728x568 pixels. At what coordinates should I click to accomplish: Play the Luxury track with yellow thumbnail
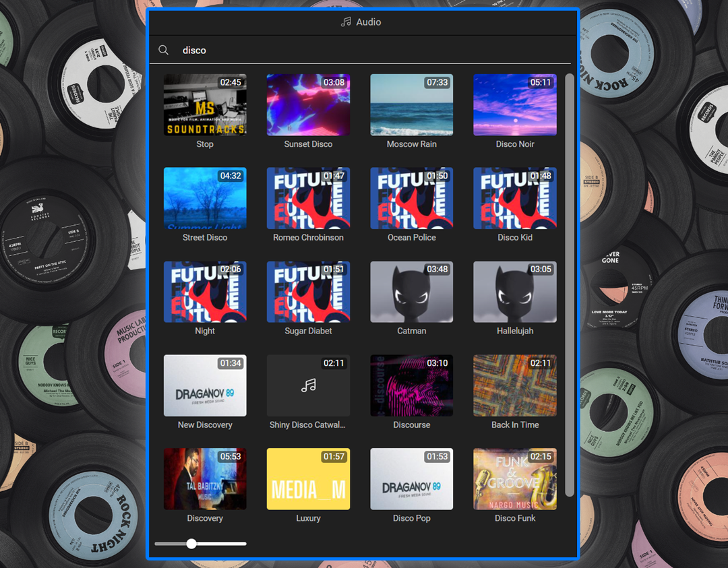(308, 478)
